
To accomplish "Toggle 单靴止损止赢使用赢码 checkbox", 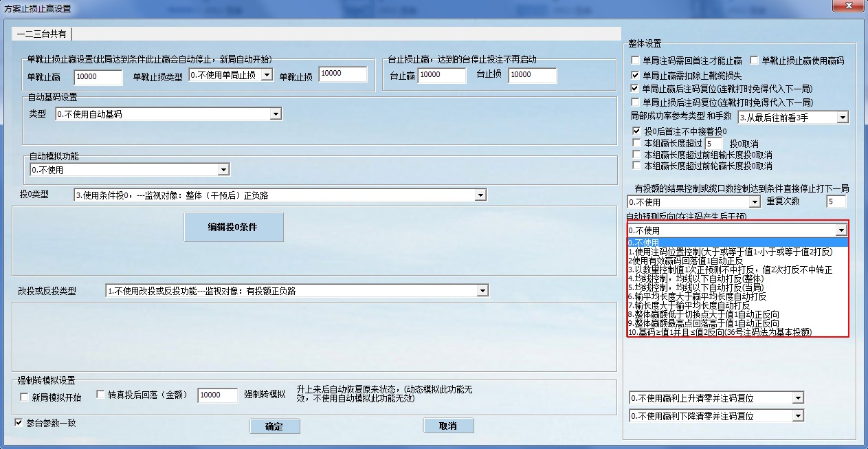I will (x=754, y=61).
